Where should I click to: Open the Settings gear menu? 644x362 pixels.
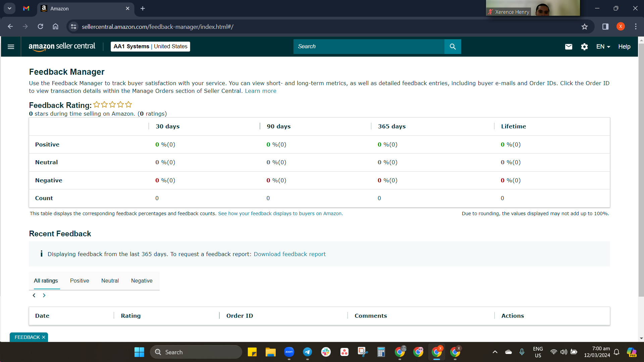click(x=584, y=47)
